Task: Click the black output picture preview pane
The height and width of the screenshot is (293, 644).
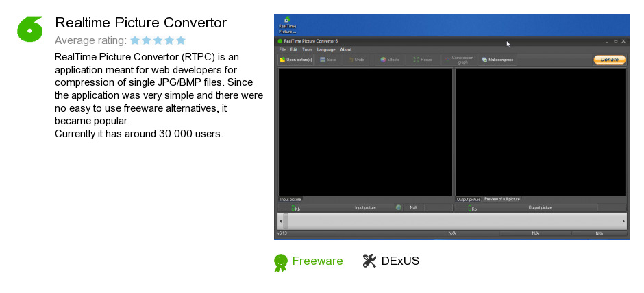Action: (541, 132)
